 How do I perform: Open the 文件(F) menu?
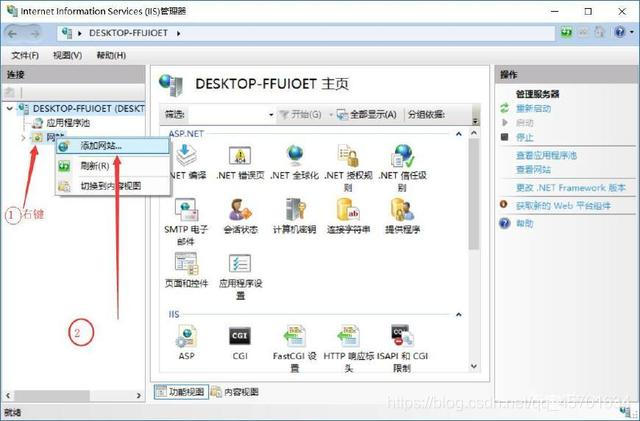pos(25,55)
